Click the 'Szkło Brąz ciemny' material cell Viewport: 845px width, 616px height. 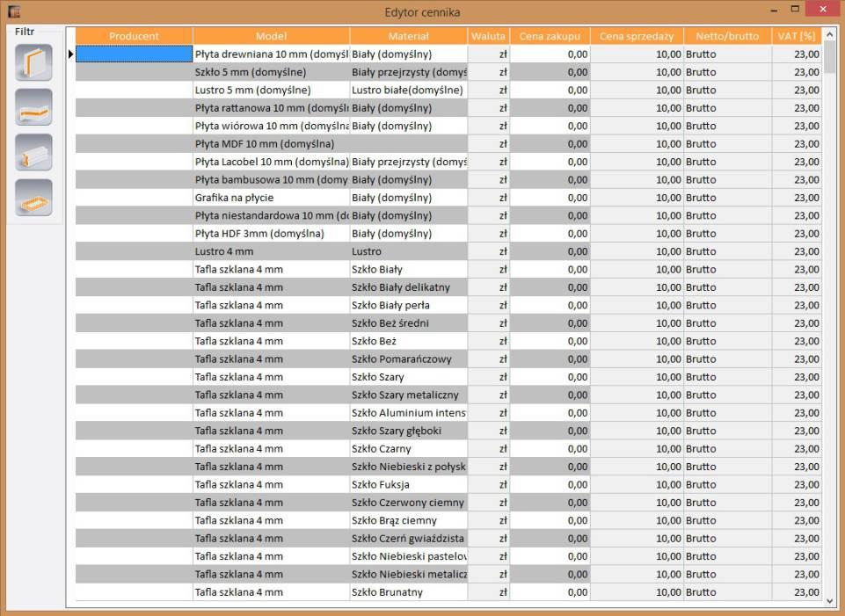point(409,521)
